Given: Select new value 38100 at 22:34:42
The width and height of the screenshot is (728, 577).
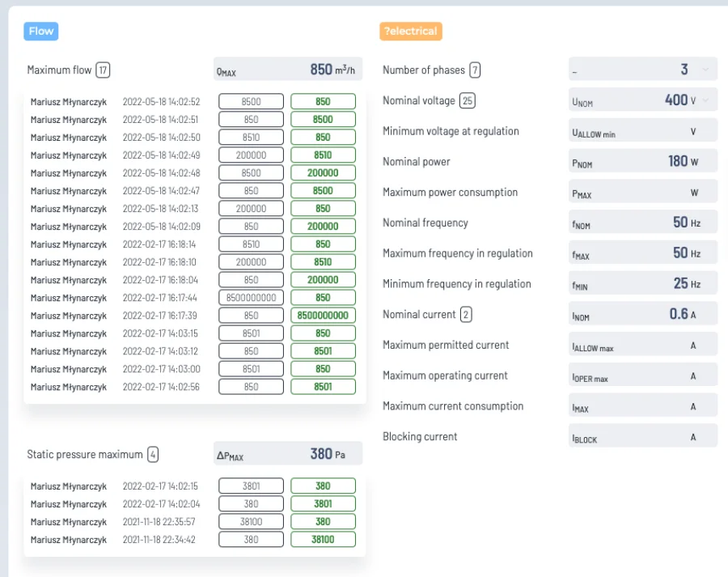Looking at the screenshot, I should coord(323,539).
